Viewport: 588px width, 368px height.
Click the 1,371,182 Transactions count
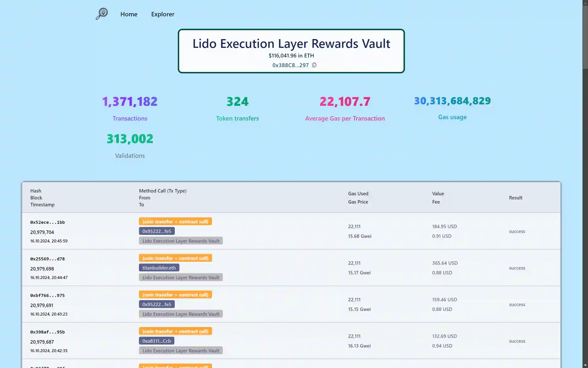point(130,101)
